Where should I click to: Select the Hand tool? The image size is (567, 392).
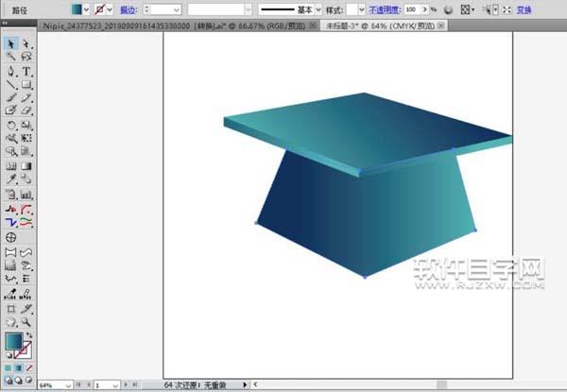pos(11,322)
